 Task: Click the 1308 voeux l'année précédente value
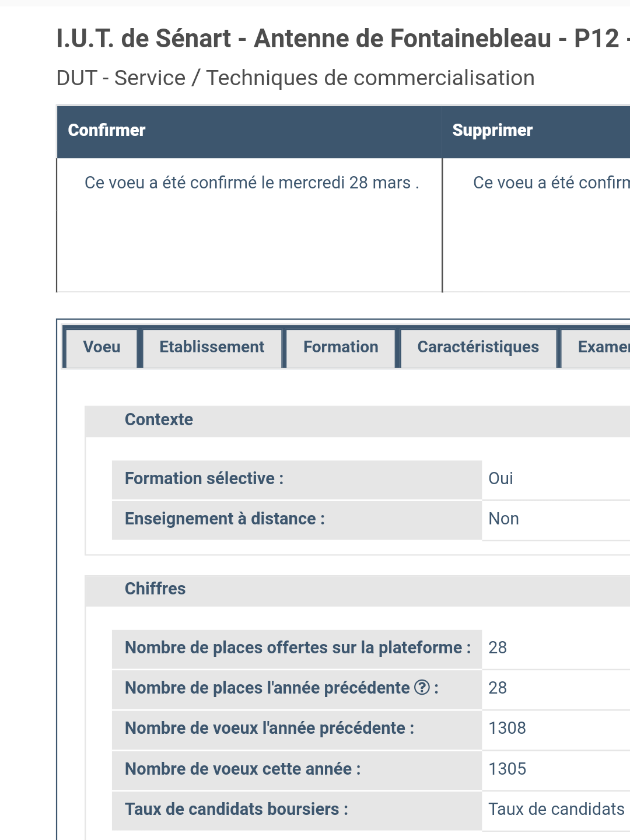coord(507,728)
